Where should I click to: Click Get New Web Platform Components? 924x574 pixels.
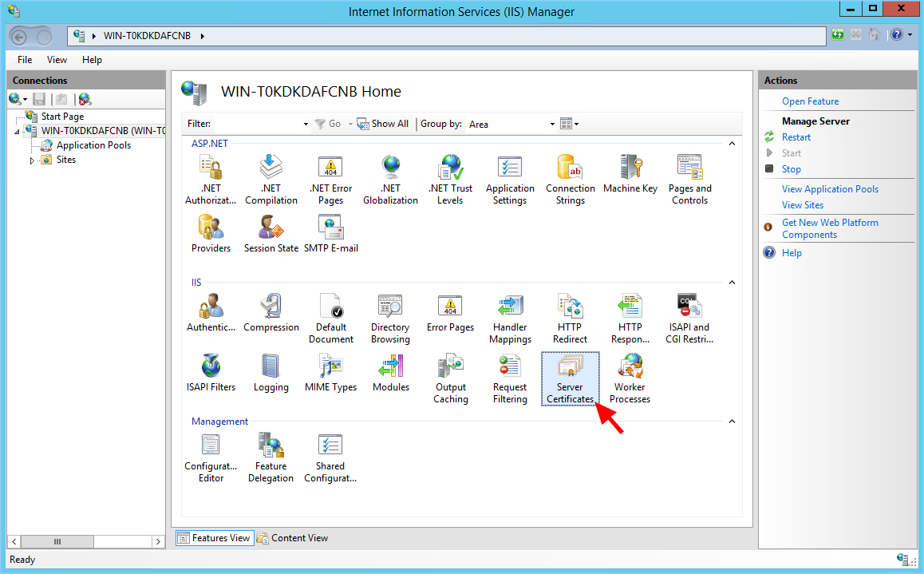[830, 228]
